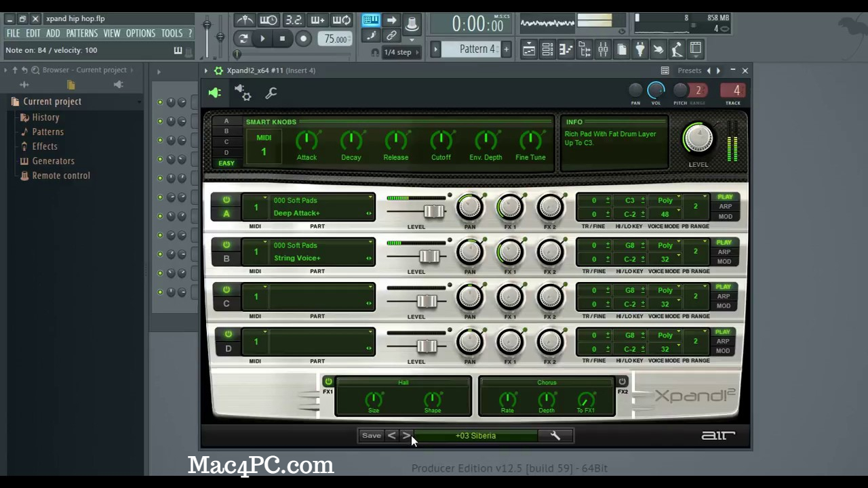Go to the next preset with the > button
Image resolution: width=868 pixels, height=488 pixels.
pos(406,436)
